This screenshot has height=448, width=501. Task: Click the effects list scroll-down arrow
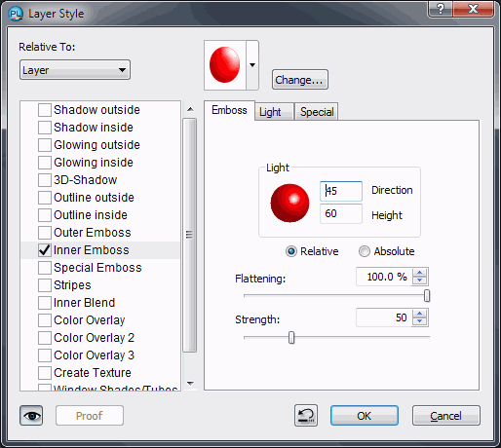190,384
